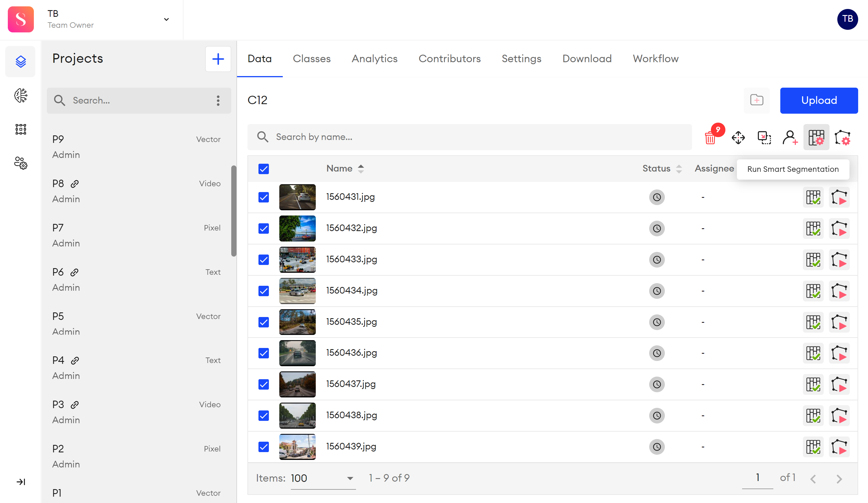Click the SuperAnnotate S logo

coord(21,19)
